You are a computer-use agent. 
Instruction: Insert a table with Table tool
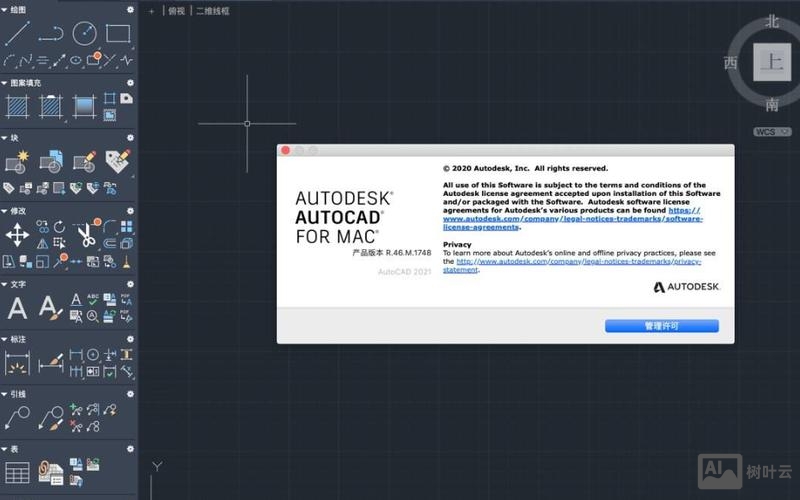[x=17, y=472]
